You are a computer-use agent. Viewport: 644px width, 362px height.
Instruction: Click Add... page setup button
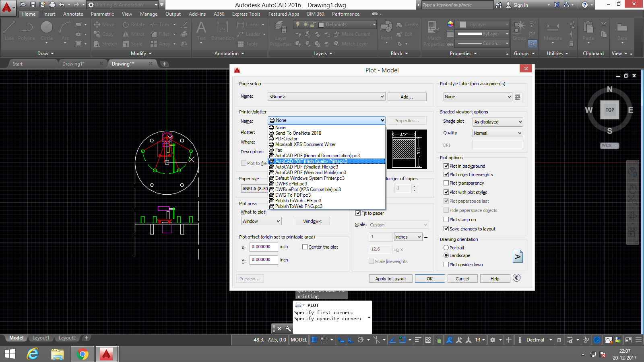click(x=407, y=97)
